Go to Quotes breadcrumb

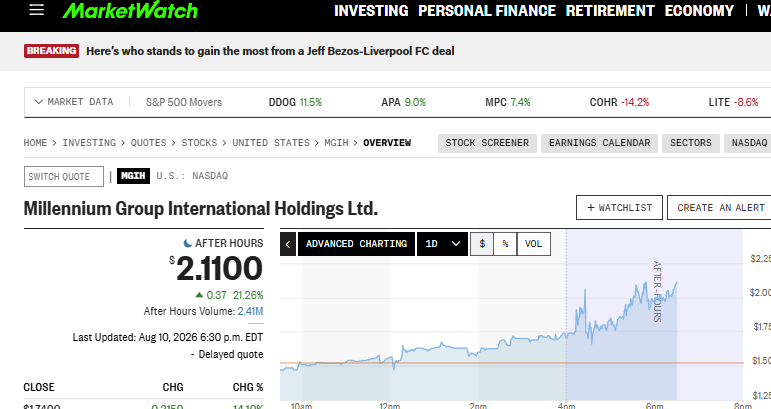click(148, 143)
